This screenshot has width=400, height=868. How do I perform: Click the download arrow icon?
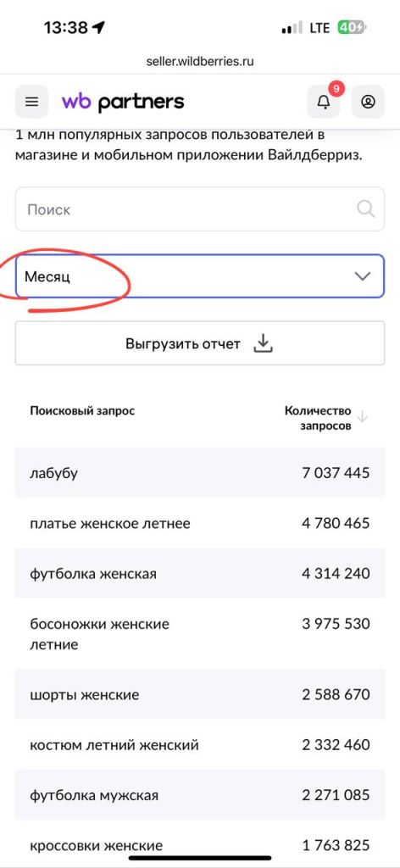[x=264, y=343]
